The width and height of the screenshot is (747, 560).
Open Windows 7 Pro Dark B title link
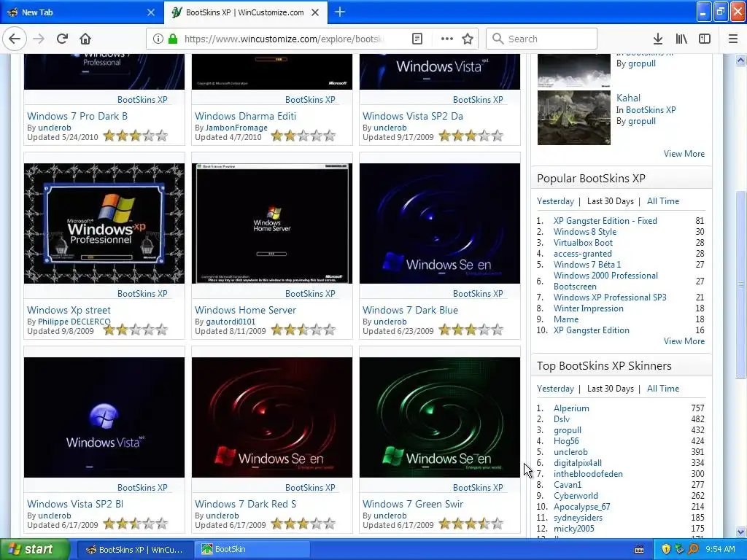coord(77,116)
